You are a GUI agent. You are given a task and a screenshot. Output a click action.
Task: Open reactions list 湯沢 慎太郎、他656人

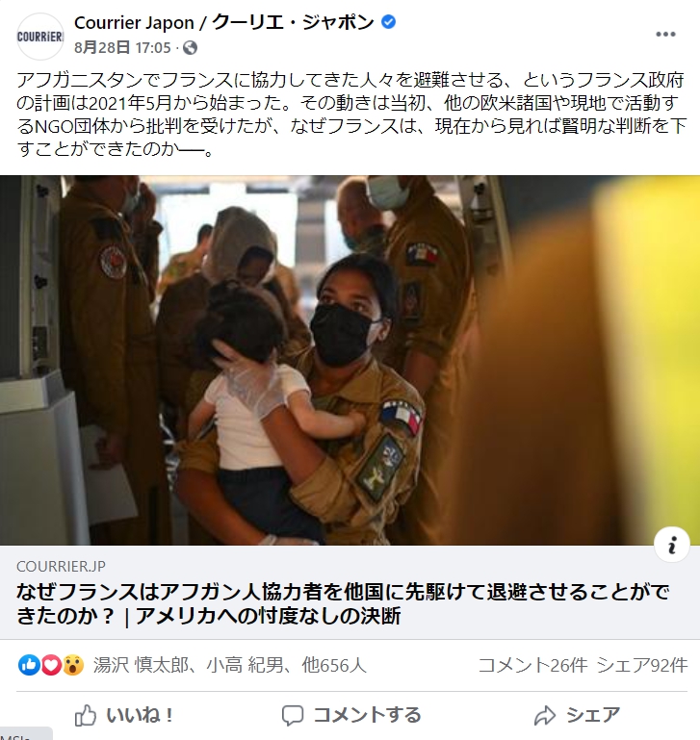(229, 665)
